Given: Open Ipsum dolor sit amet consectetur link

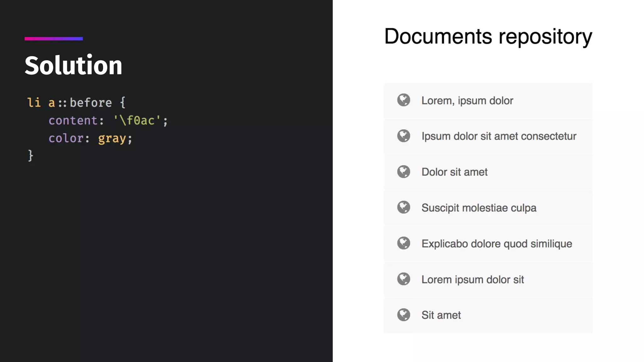Looking at the screenshot, I should pyautogui.click(x=499, y=136).
